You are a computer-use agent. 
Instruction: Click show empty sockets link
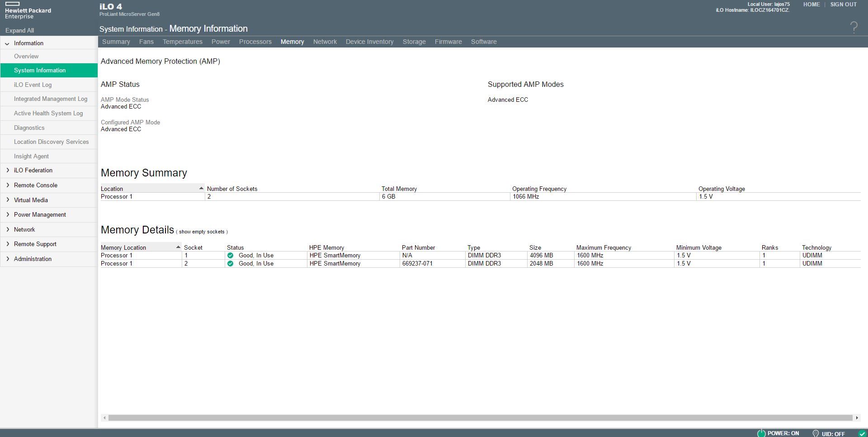tap(202, 232)
